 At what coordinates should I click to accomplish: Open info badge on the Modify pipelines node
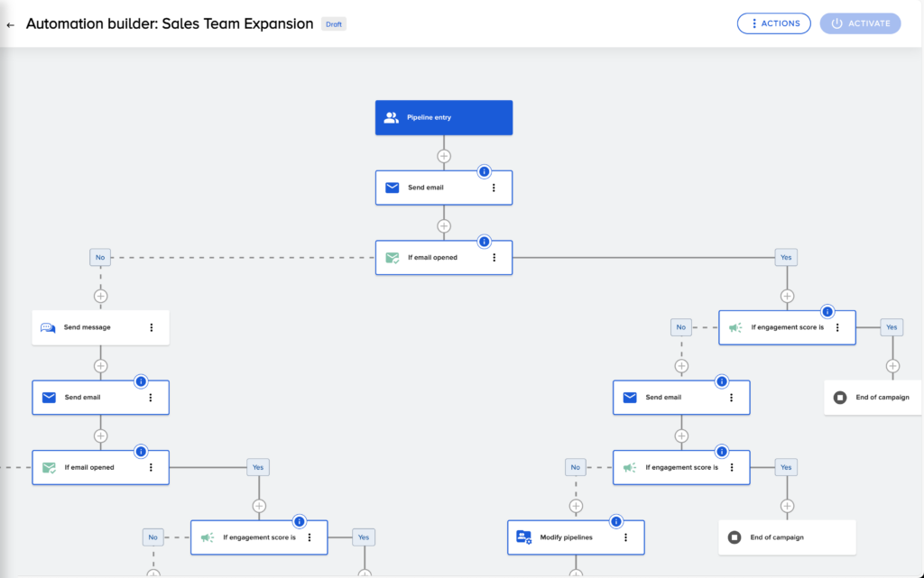tap(617, 521)
